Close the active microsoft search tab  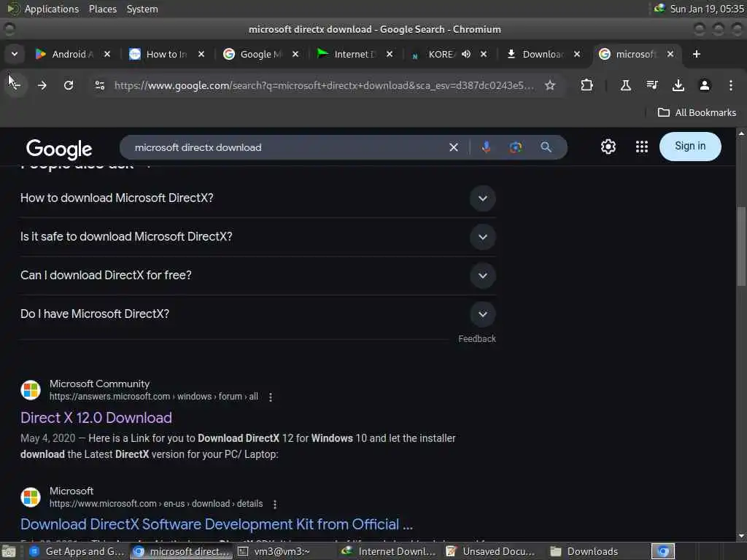[670, 54]
